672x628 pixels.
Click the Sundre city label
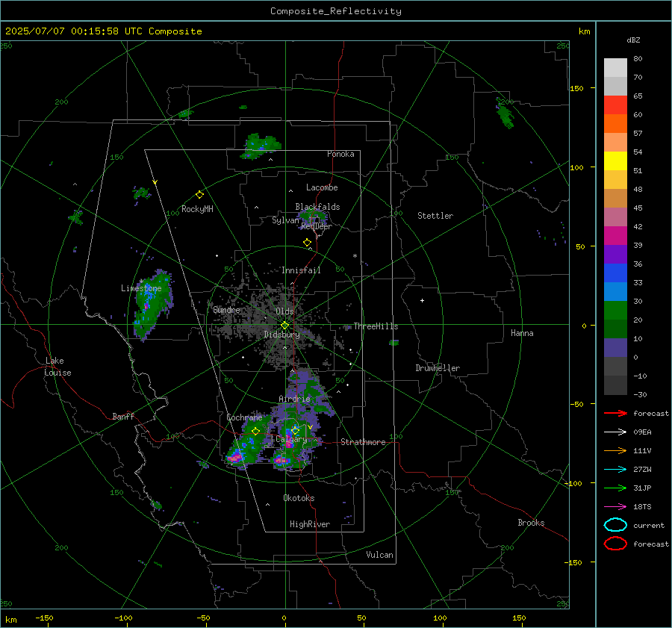(226, 309)
